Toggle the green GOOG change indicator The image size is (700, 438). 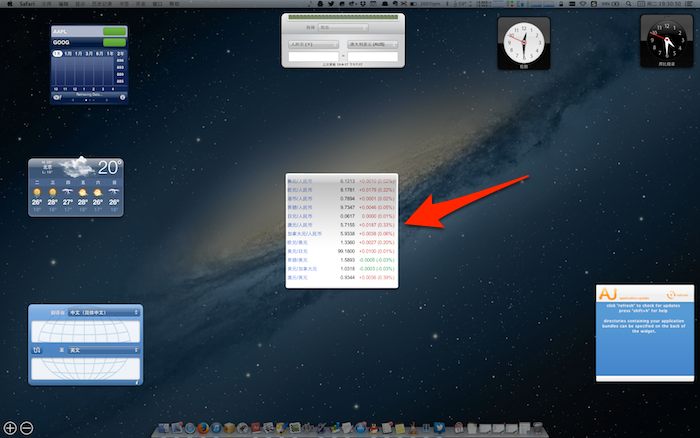(115, 43)
